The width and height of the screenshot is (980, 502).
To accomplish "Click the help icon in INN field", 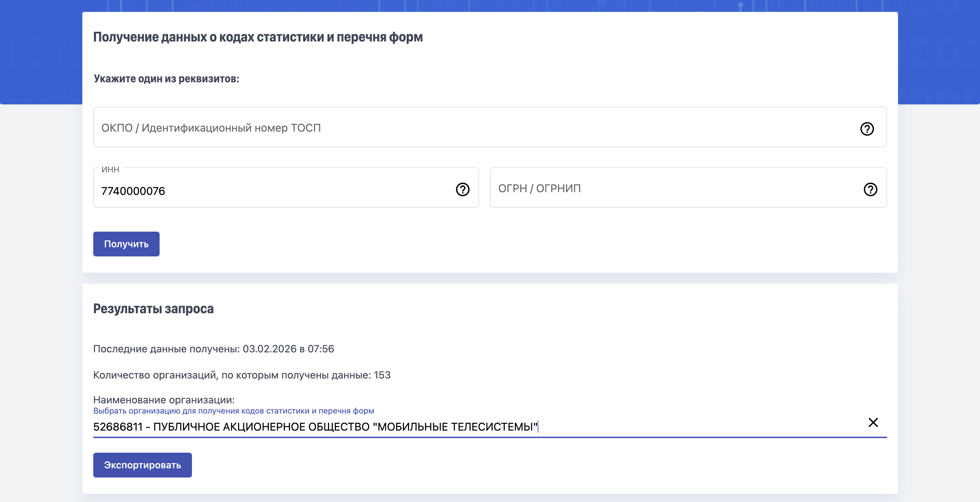I will (x=462, y=189).
